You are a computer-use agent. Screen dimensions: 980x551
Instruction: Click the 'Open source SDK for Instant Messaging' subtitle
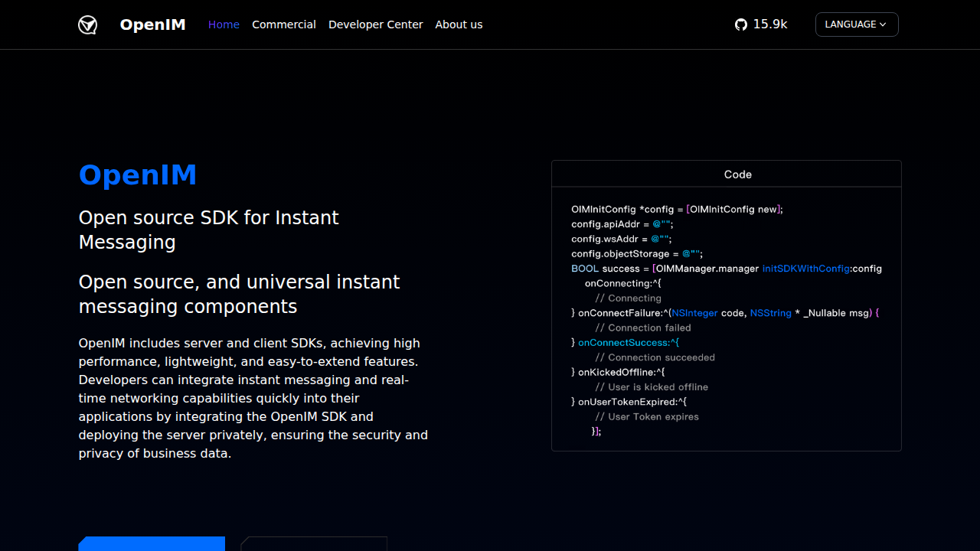pyautogui.click(x=208, y=230)
